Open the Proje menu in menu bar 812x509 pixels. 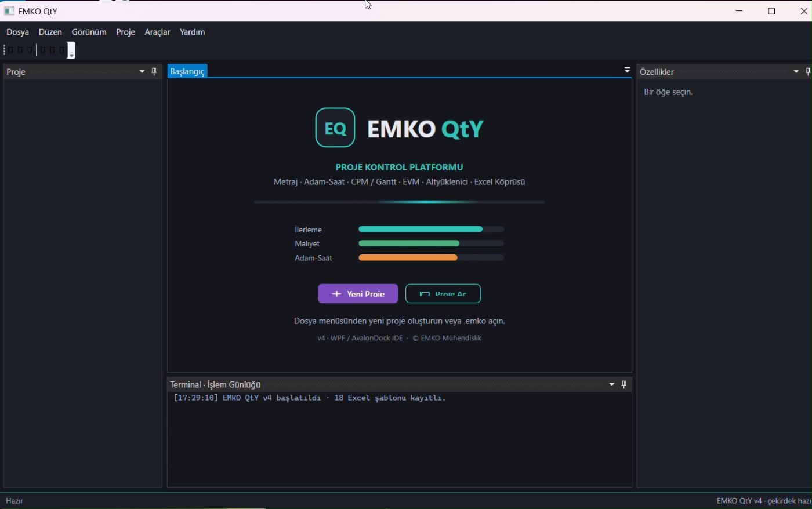click(125, 32)
